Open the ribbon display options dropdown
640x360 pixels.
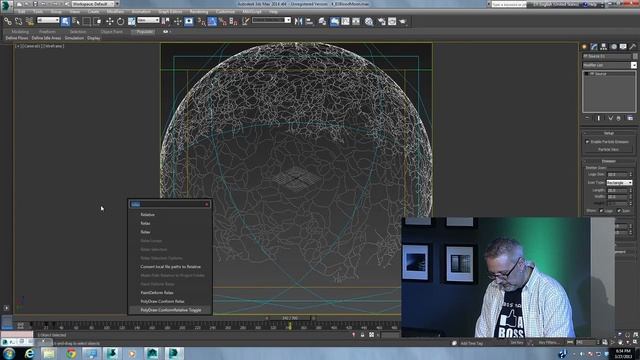tap(166, 31)
